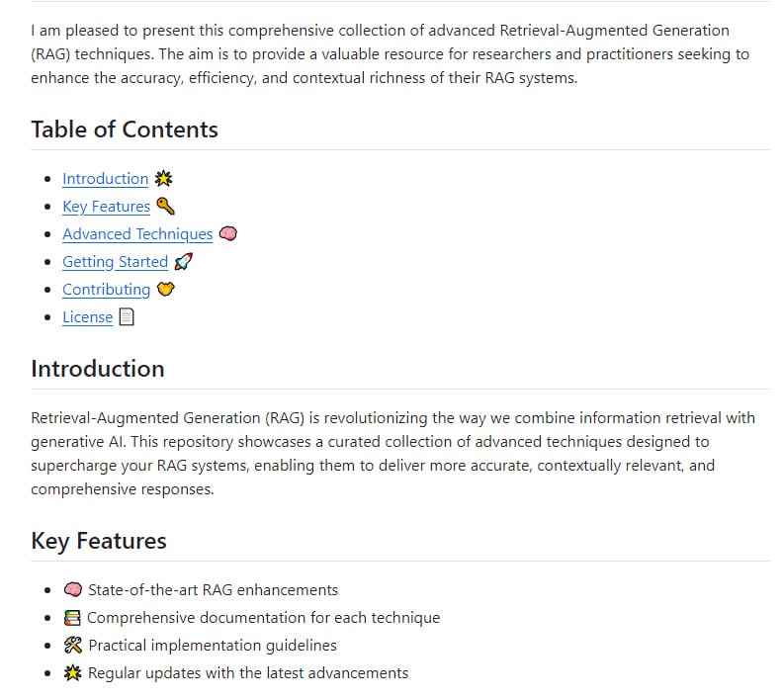Click the handshake emoji next to Contributing
Viewport: 784px width, 700px height.
tap(165, 290)
